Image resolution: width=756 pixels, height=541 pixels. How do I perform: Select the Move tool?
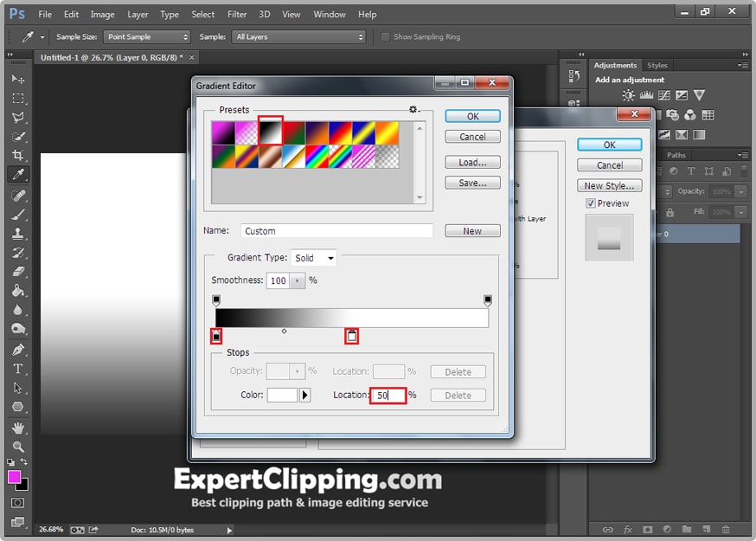click(x=18, y=79)
